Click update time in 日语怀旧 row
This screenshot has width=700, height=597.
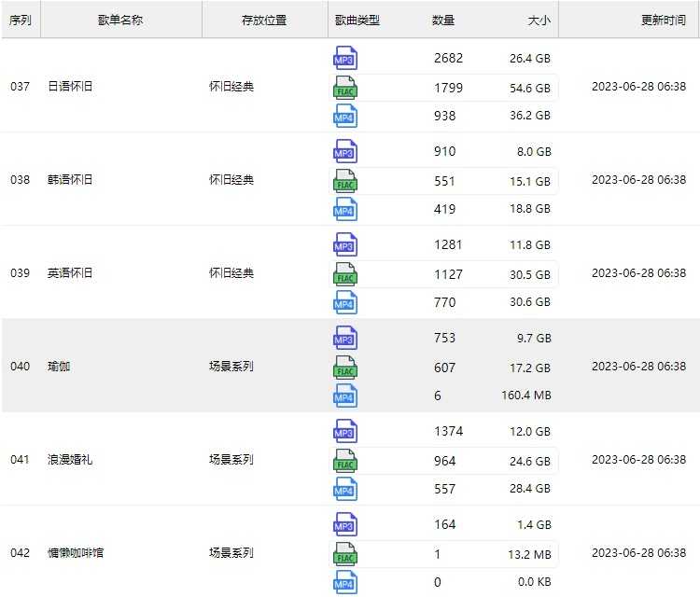tap(638, 86)
